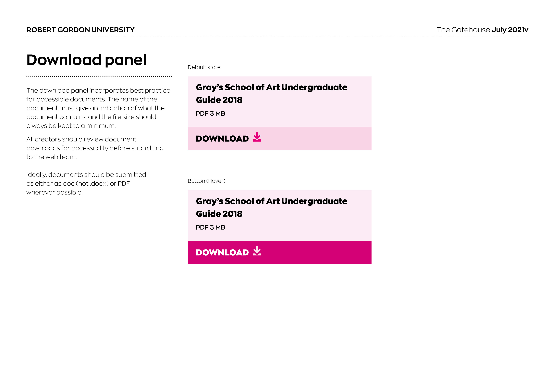Click "The Gatehouse July 2021v" header text
Screen dimensions: 555x392
tap(482, 30)
